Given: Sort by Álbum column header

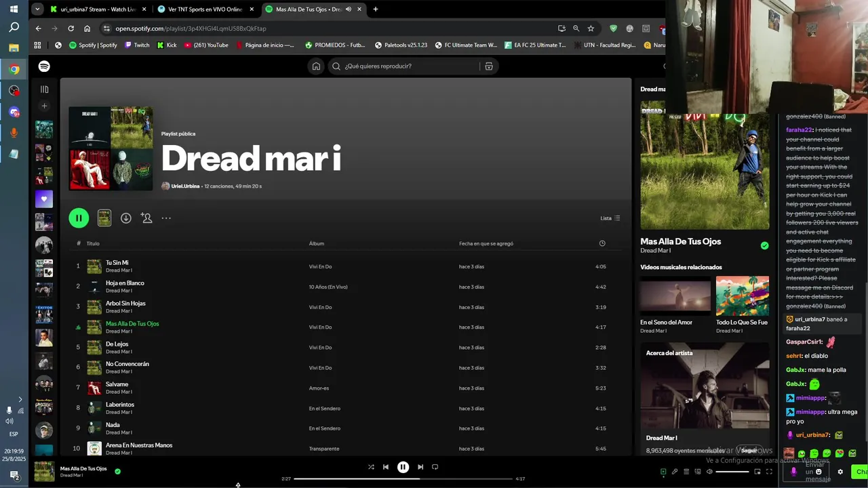Looking at the screenshot, I should [x=317, y=243].
